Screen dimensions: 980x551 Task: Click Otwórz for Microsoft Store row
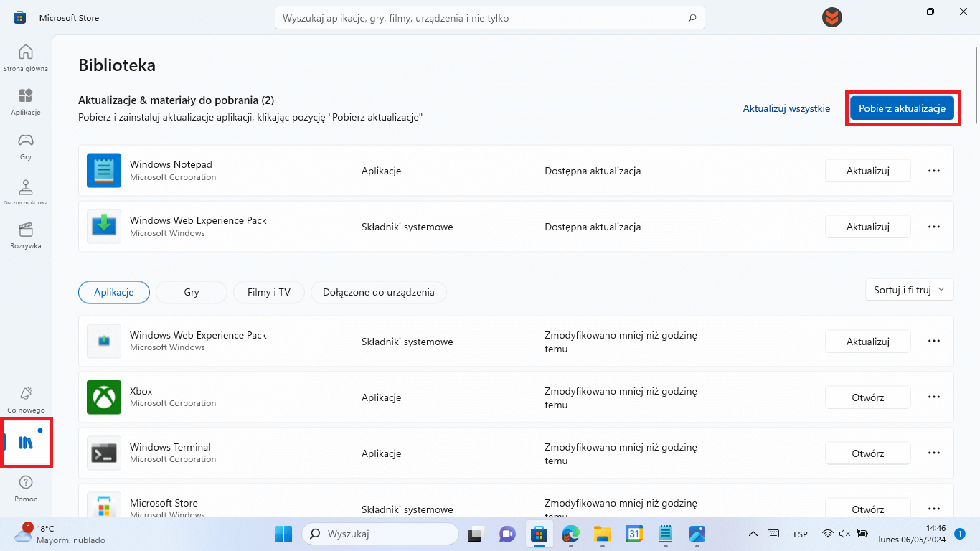[x=868, y=509]
